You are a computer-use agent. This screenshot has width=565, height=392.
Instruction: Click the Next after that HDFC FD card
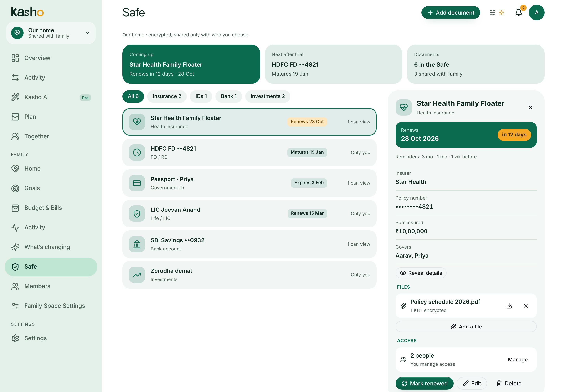click(x=333, y=64)
